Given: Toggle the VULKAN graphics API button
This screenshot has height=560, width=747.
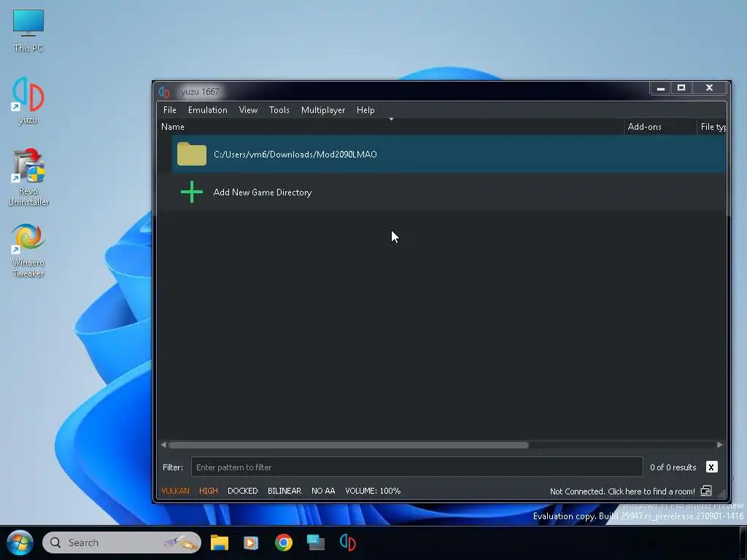Looking at the screenshot, I should tap(175, 491).
